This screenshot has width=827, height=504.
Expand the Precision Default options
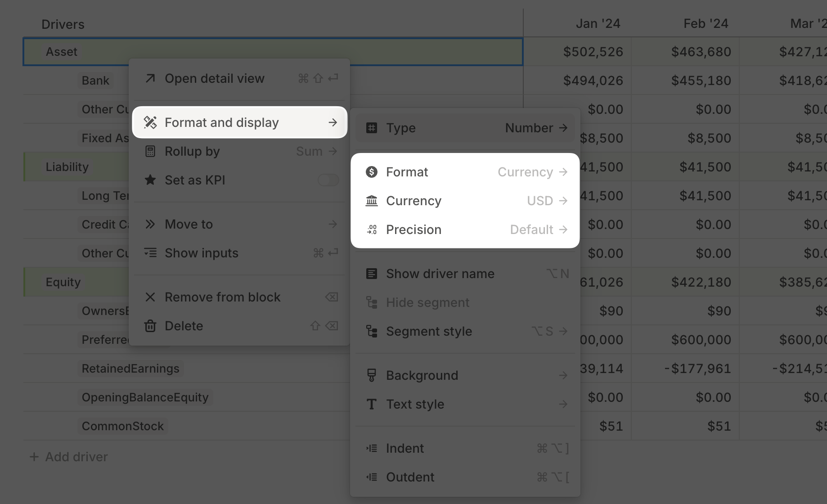538,229
